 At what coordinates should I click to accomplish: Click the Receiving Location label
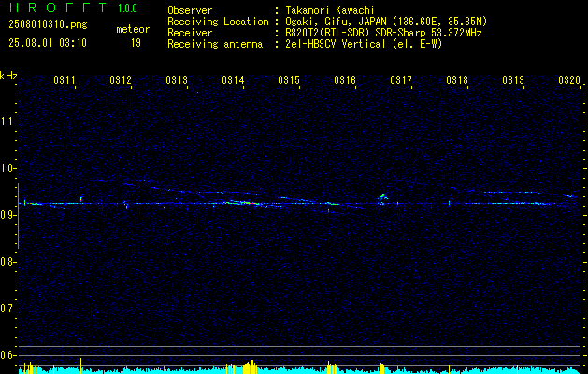coord(218,22)
